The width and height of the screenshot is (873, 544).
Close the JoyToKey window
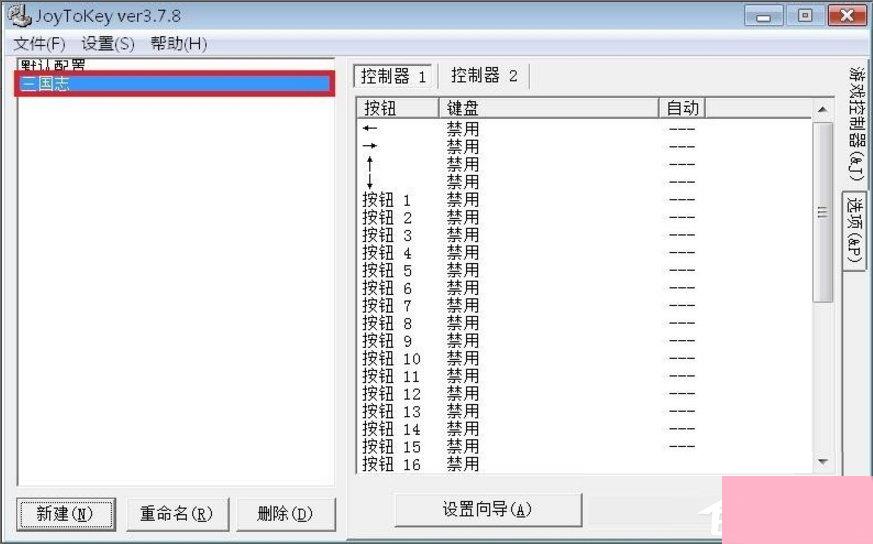847,16
